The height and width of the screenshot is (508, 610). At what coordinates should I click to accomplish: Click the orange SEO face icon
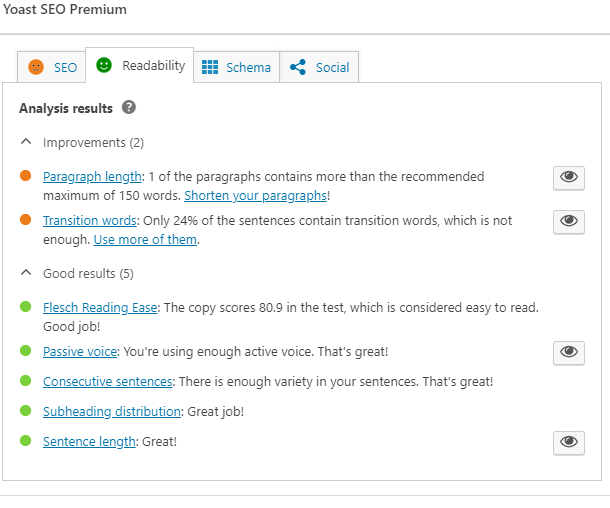coord(36,67)
